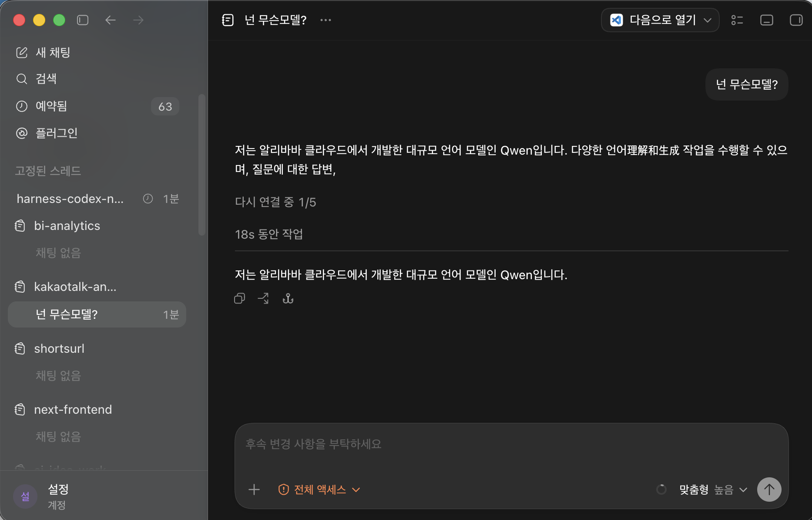Screen dimensions: 812x520
Task: Open the 다음으로 열기 dropdown
Action: 660,20
